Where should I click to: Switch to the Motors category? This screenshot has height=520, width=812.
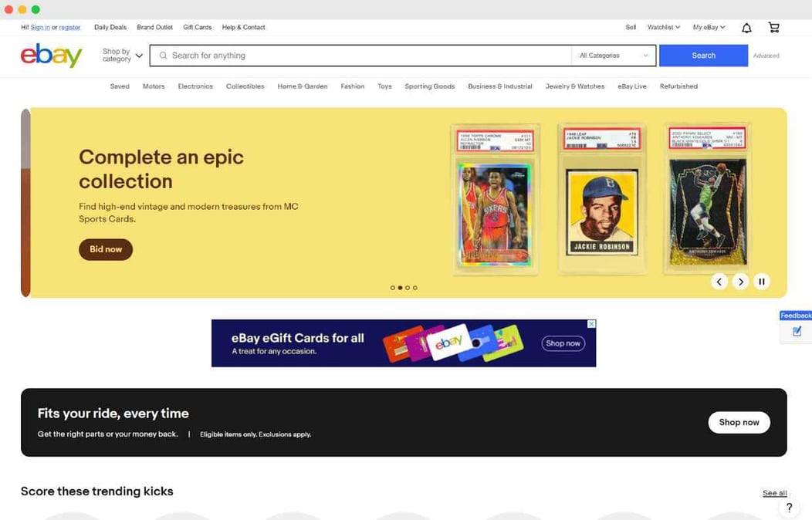click(154, 86)
